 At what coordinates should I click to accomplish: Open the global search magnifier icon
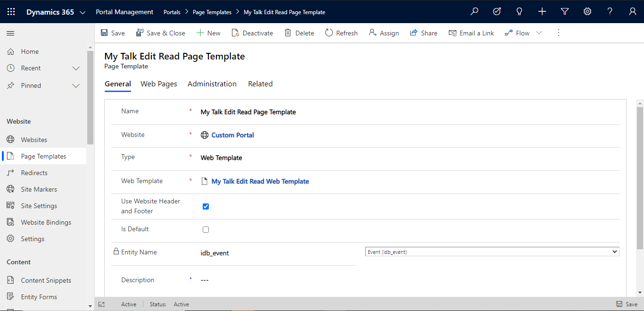coord(474,11)
